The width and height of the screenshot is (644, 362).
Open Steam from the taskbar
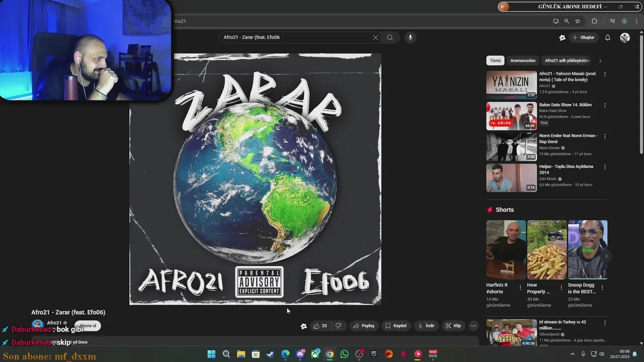click(x=270, y=354)
